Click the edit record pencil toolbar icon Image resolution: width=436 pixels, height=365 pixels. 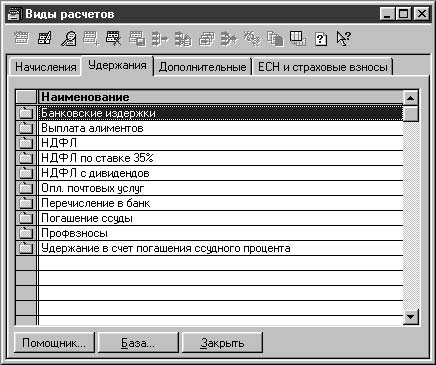point(45,39)
